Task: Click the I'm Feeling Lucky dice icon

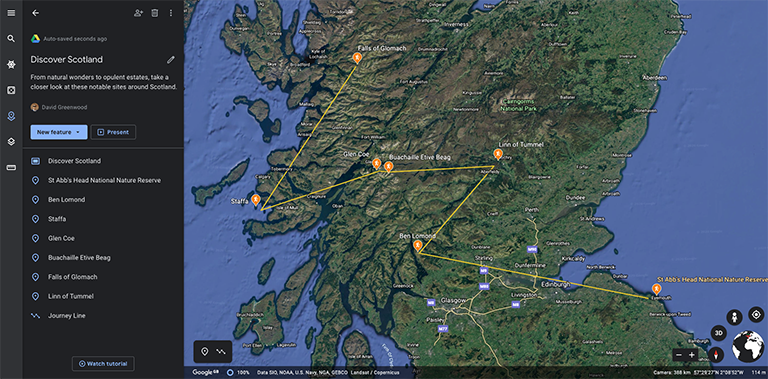Action: click(11, 90)
